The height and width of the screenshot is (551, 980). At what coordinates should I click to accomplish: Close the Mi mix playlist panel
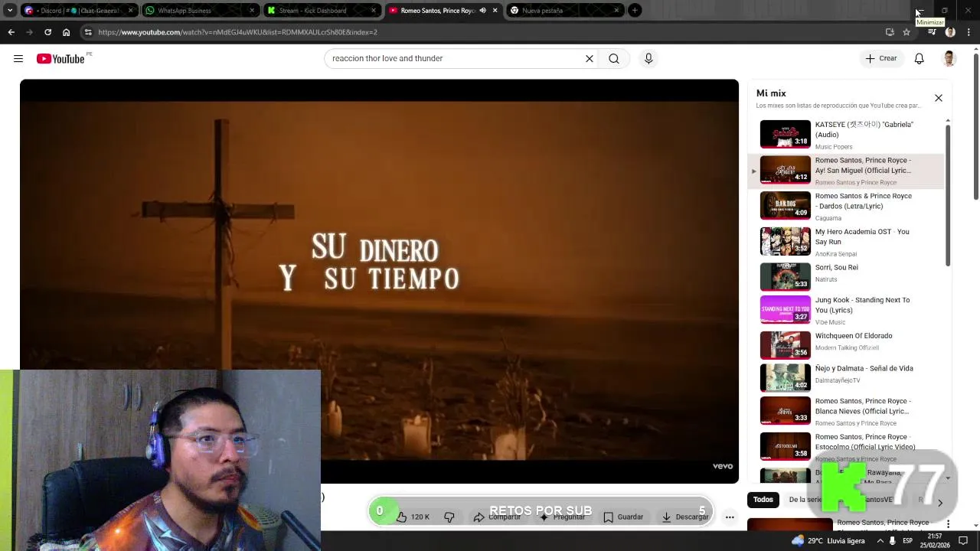tap(939, 98)
